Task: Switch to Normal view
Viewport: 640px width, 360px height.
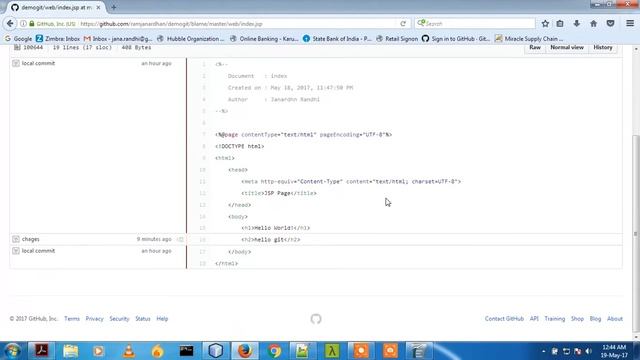Action: tap(567, 48)
